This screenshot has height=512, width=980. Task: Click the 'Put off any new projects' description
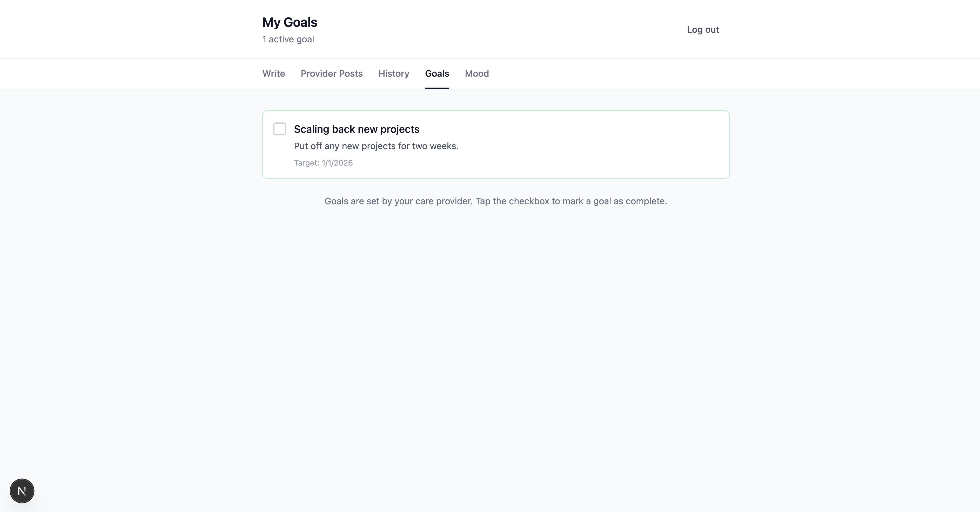pos(376,146)
